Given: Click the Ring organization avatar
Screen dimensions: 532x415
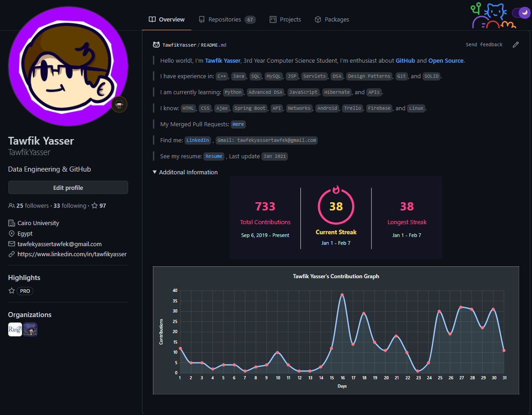Looking at the screenshot, I should tap(14, 329).
